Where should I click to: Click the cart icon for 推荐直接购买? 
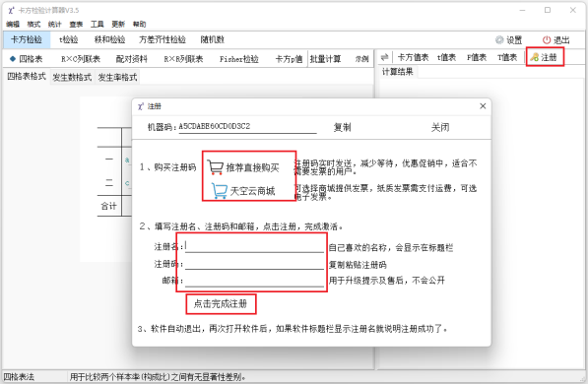point(216,167)
